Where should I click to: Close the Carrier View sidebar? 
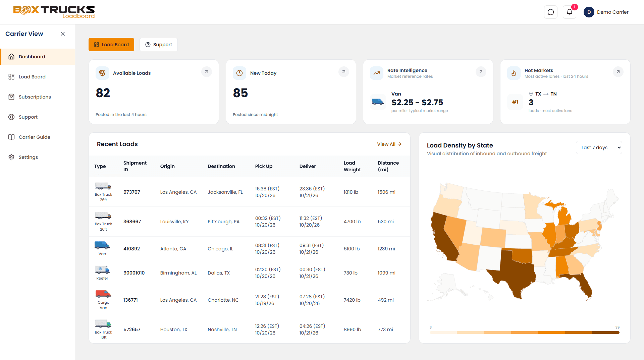(x=63, y=34)
